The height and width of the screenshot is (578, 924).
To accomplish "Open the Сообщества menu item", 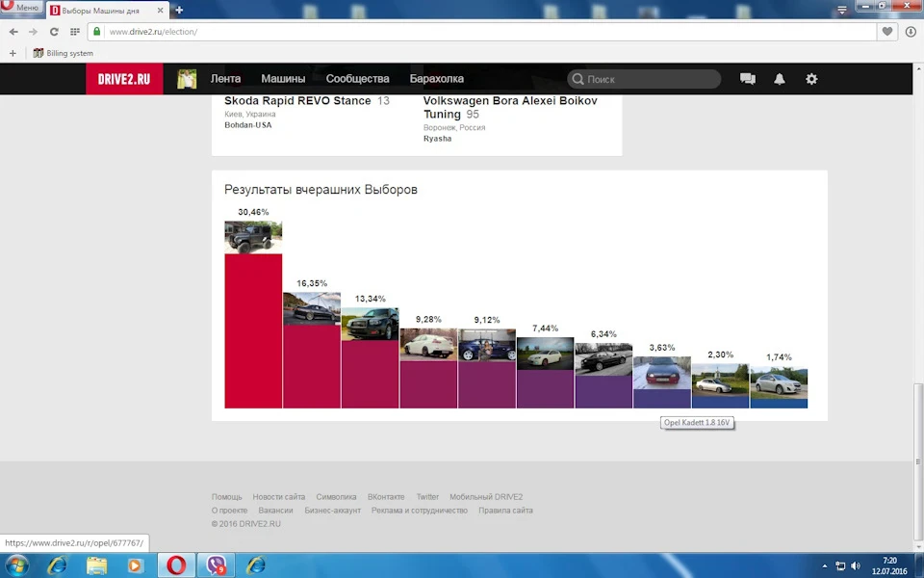I will pyautogui.click(x=358, y=78).
